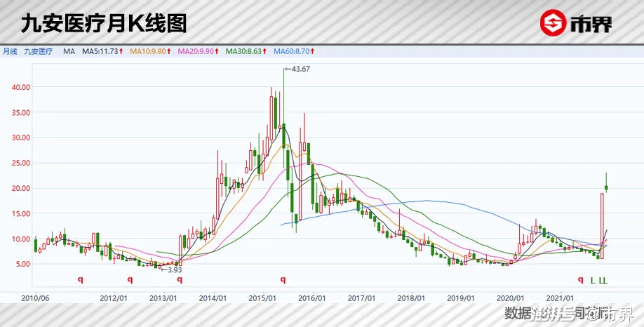Click the red q marker near 2015/01
Screen dimensions: 644x327
tap(283, 280)
